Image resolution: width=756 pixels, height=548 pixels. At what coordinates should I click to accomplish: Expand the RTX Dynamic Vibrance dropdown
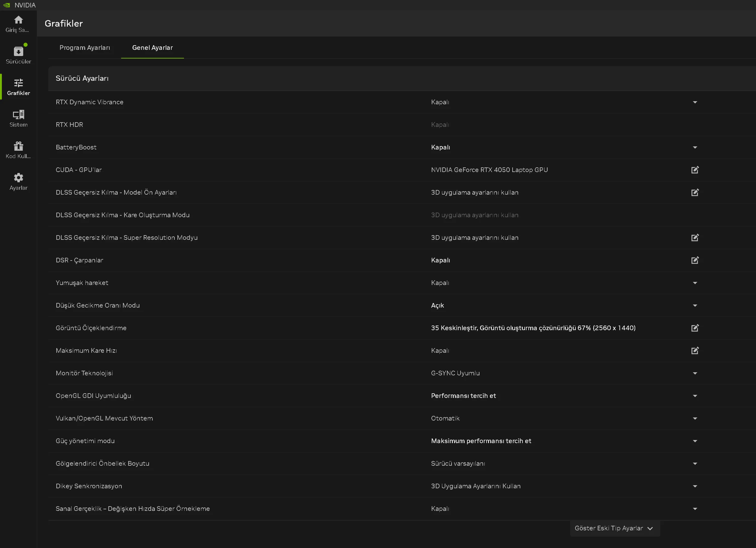695,102
